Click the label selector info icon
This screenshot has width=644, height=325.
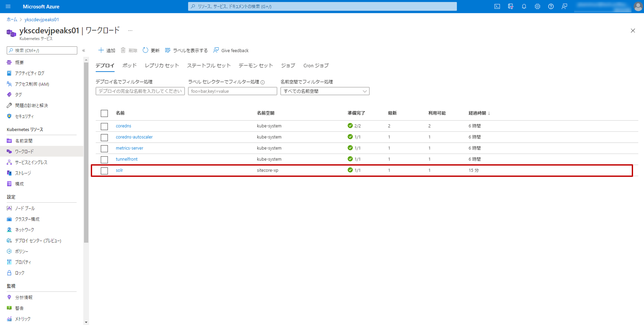(263, 82)
